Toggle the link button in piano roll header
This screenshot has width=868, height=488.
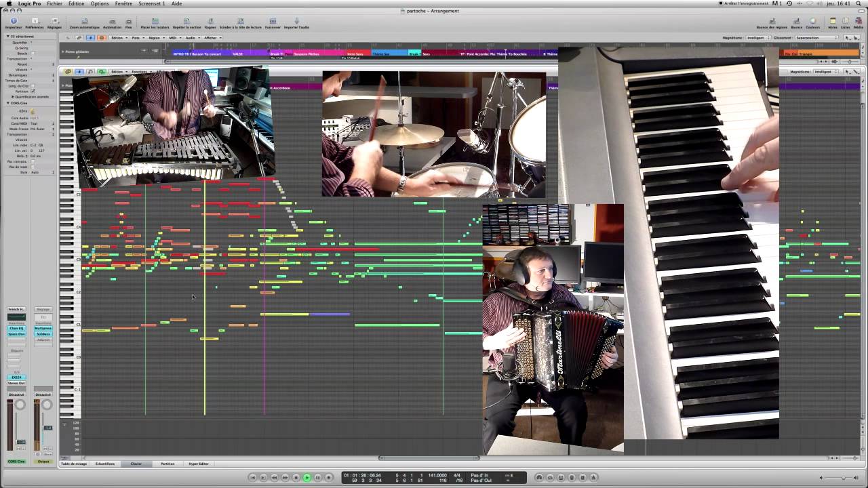point(68,71)
